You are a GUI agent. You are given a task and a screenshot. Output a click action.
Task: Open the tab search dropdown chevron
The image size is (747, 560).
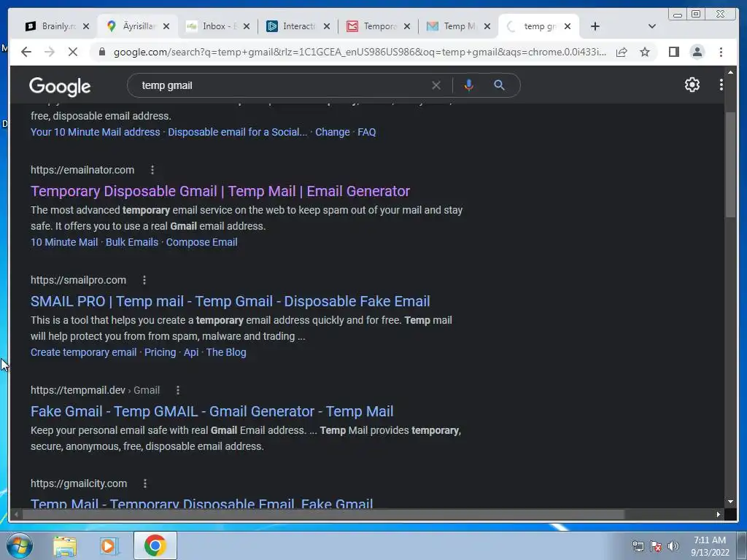(651, 26)
